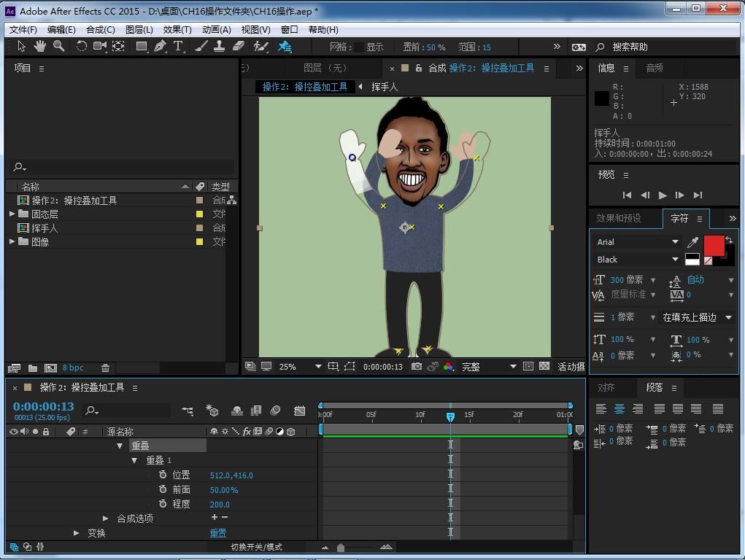The height and width of the screenshot is (560, 745).
Task: Activate the Puppet Pin tool
Action: [x=285, y=46]
